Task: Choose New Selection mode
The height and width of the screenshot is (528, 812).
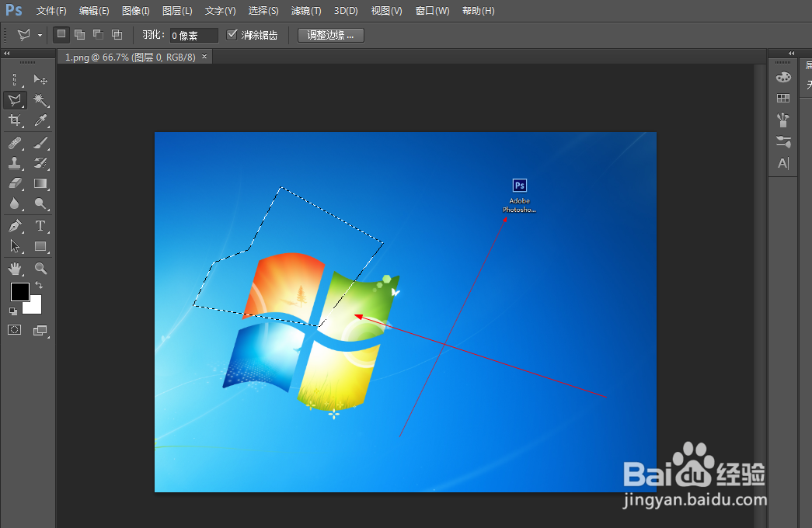Action: [x=61, y=34]
